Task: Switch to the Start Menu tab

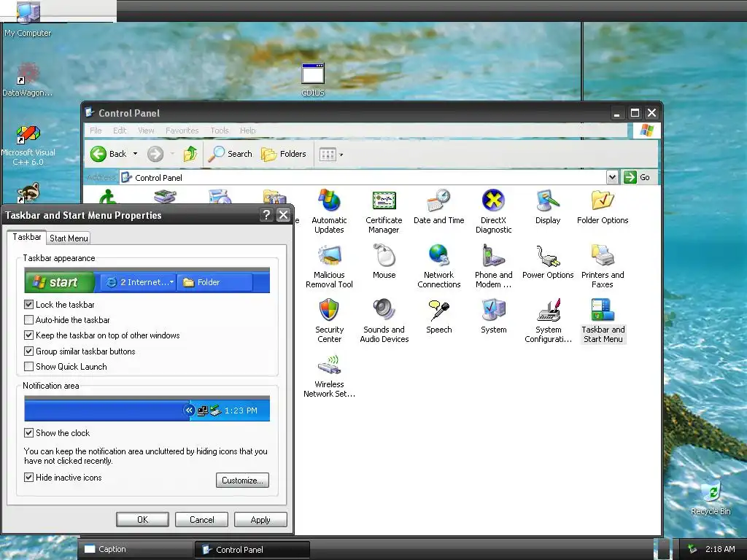Action: (69, 238)
